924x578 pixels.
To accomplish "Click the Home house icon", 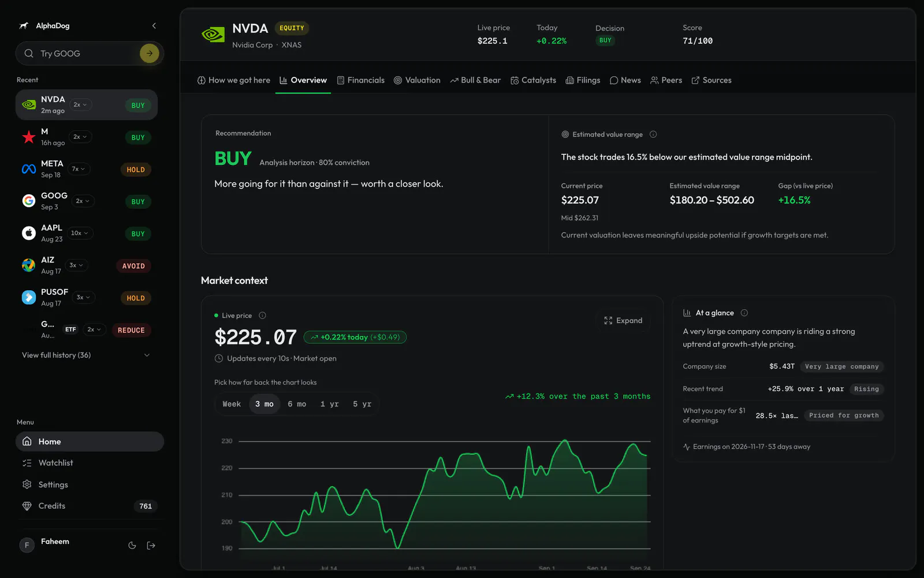I will point(27,442).
